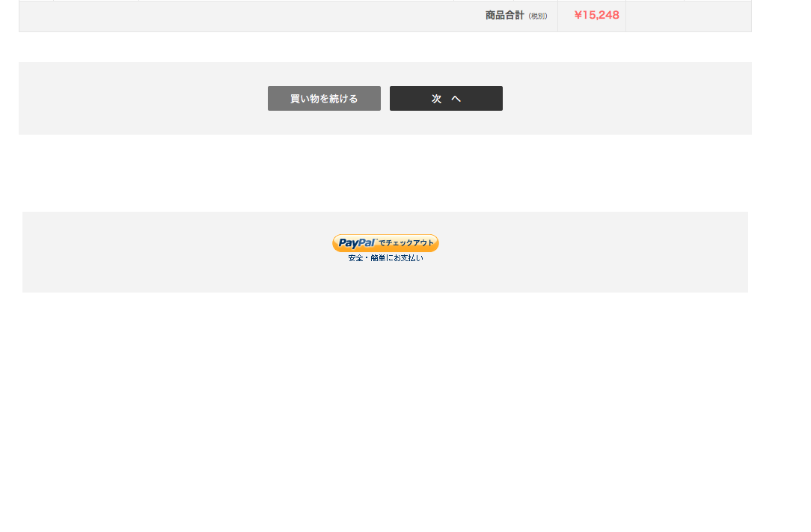Viewport: 811px width, 532px height.
Task: Click the gray panel right of the 次へ button
Action: coord(627,98)
